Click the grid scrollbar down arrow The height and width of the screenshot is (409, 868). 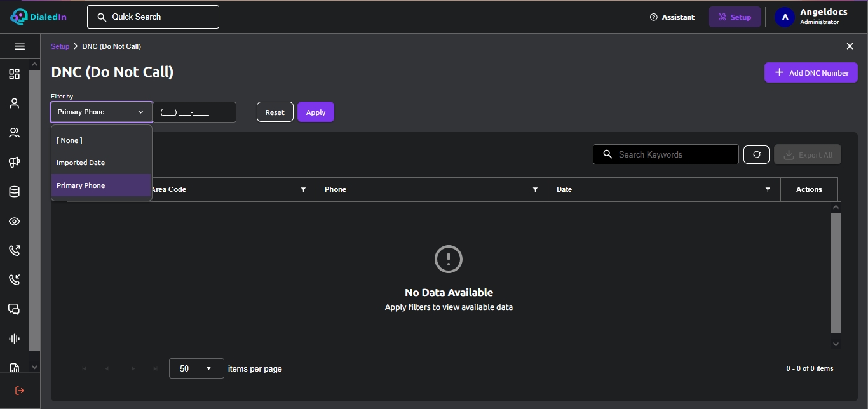836,344
